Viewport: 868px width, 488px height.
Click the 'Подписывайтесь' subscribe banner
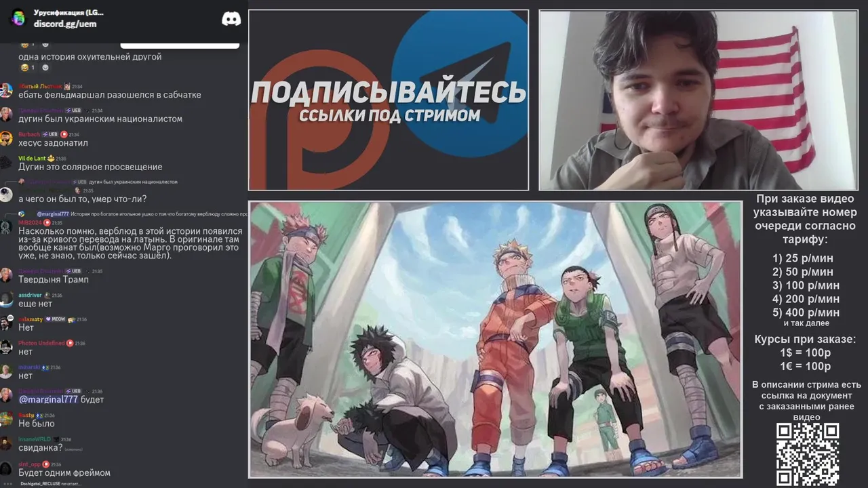click(389, 100)
